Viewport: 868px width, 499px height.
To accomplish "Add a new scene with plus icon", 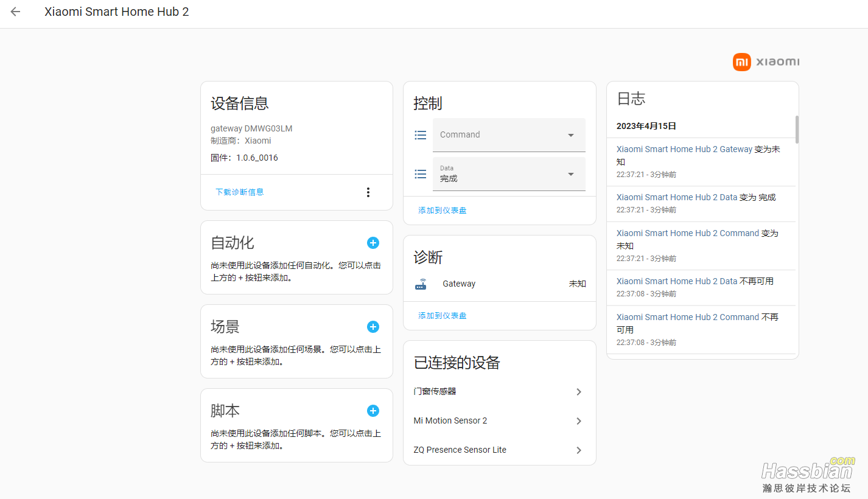I will click(373, 327).
